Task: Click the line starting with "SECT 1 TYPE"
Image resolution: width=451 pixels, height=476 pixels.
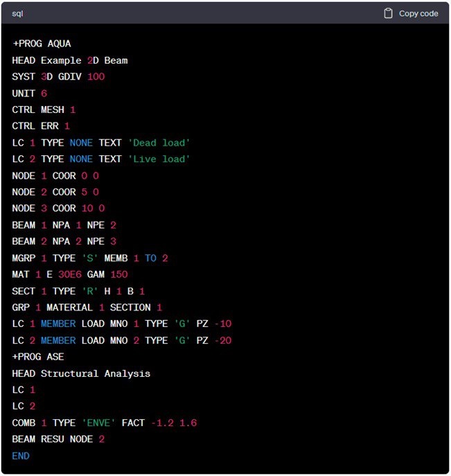Action: coord(78,291)
